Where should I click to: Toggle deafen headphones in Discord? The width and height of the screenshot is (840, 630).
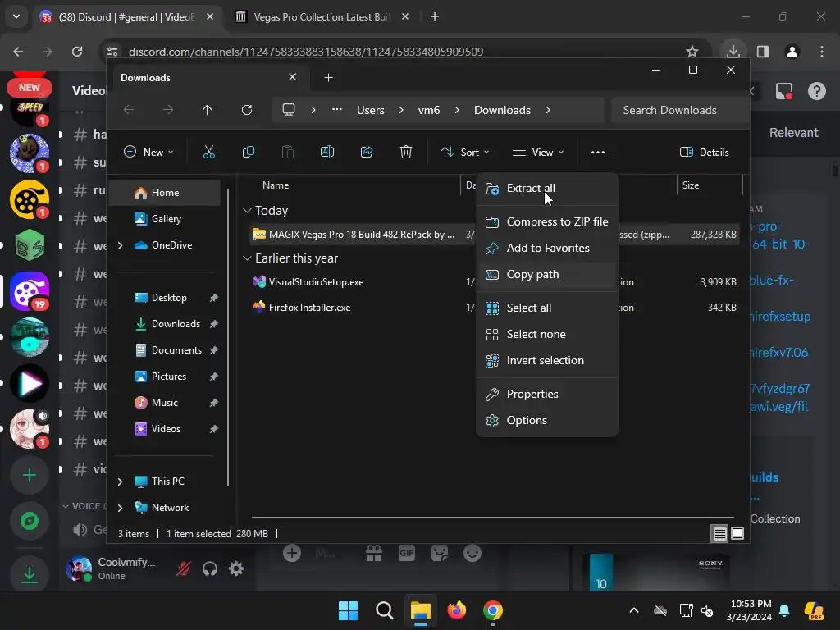pos(209,568)
